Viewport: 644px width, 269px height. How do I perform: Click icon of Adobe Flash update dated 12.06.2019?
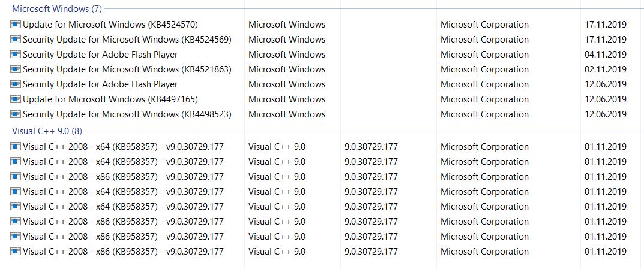pos(16,84)
